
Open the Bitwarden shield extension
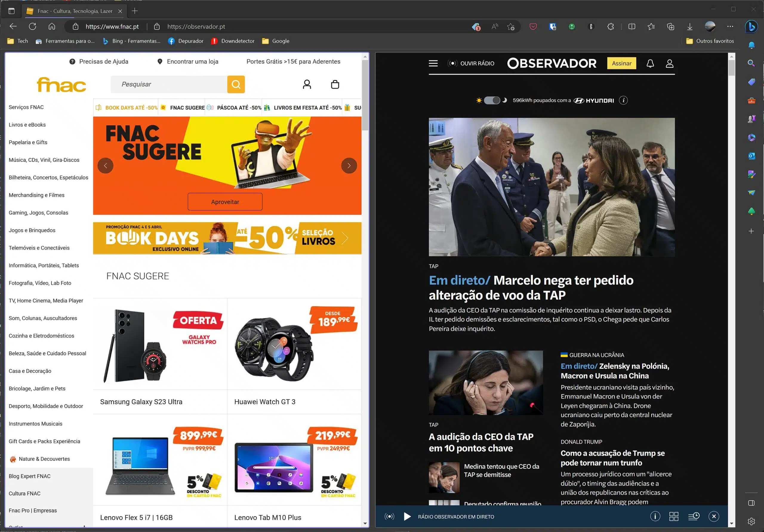(552, 27)
